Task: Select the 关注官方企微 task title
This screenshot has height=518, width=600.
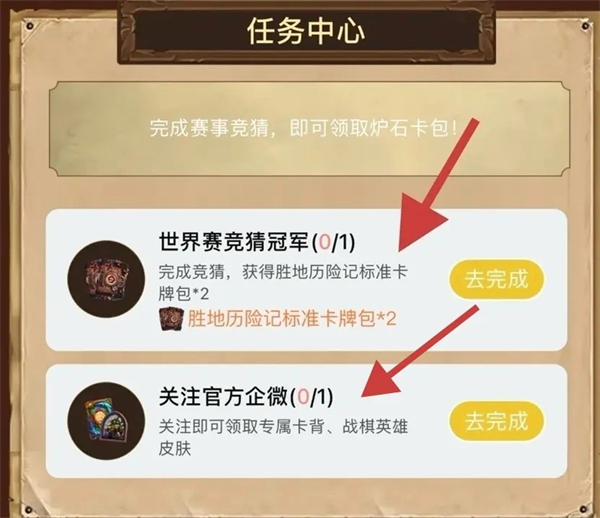Action: [x=223, y=397]
